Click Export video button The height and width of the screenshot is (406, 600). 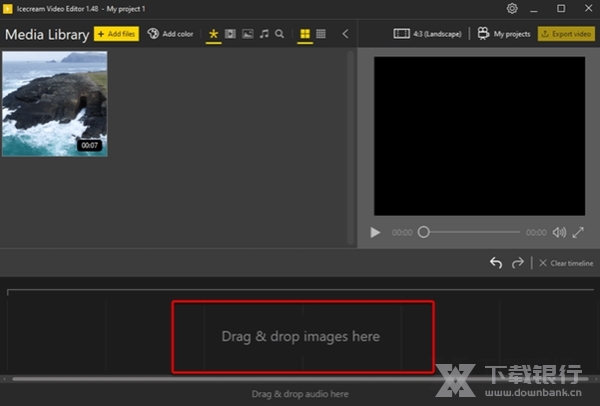click(x=566, y=34)
